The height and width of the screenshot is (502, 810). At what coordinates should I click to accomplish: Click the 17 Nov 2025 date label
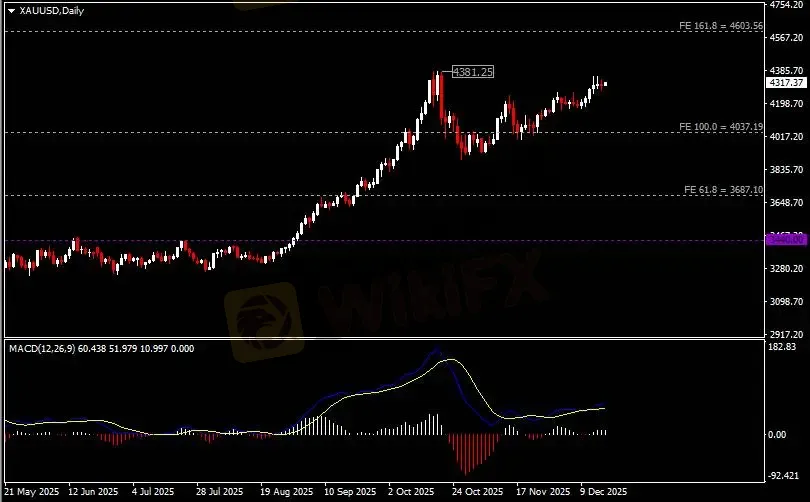(x=543, y=492)
